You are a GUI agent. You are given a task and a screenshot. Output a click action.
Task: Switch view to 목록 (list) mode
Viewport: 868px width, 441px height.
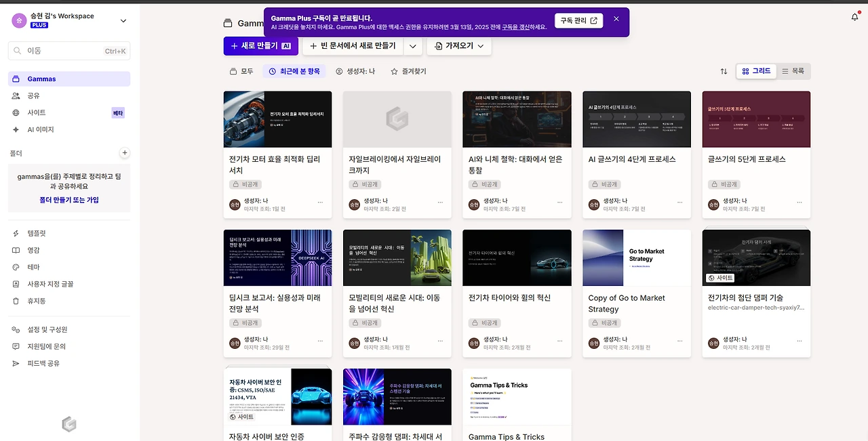pos(793,70)
